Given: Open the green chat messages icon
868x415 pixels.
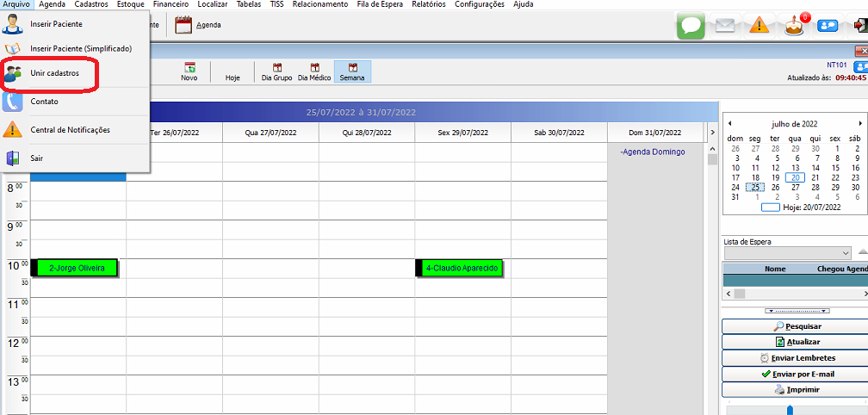Looking at the screenshot, I should 691,26.
